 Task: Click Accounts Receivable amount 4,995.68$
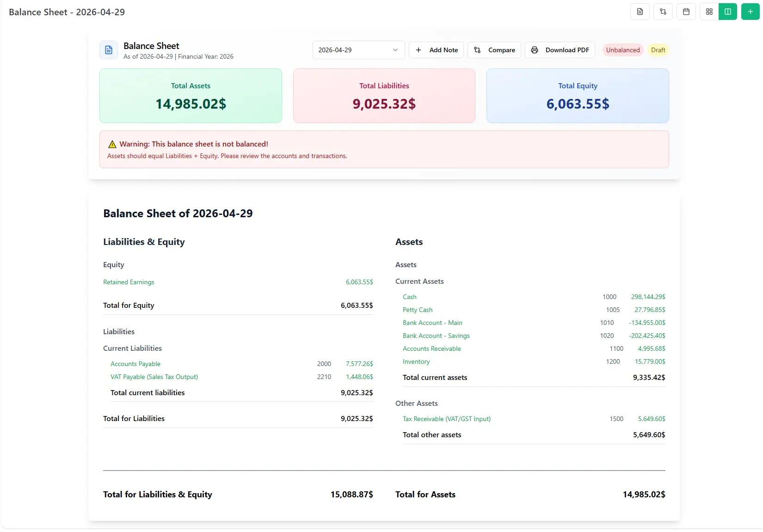tap(652, 349)
